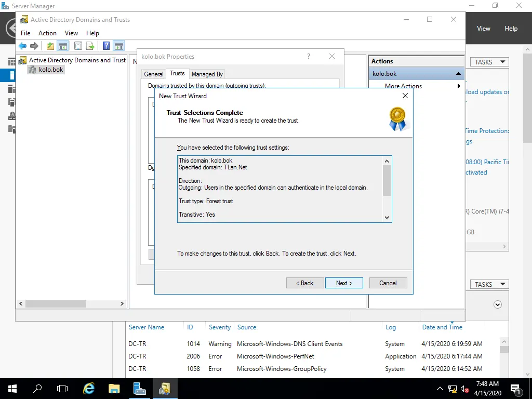Open the Dashboard icon in Server Manager sidebar
The image size is (532, 399).
(x=11, y=62)
